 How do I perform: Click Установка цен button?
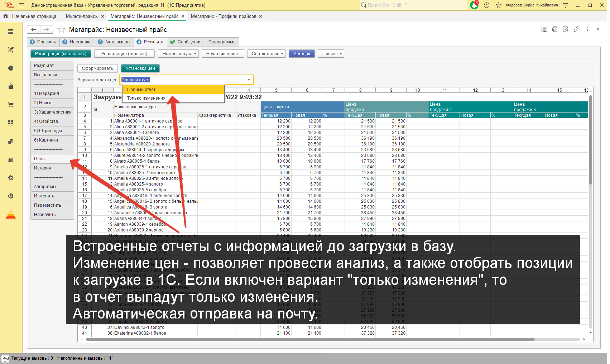coord(140,68)
